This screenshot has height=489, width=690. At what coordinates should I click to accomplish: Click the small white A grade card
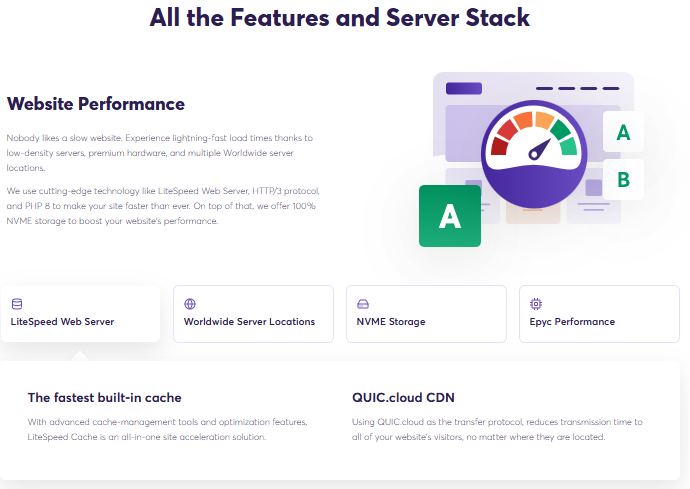(623, 132)
